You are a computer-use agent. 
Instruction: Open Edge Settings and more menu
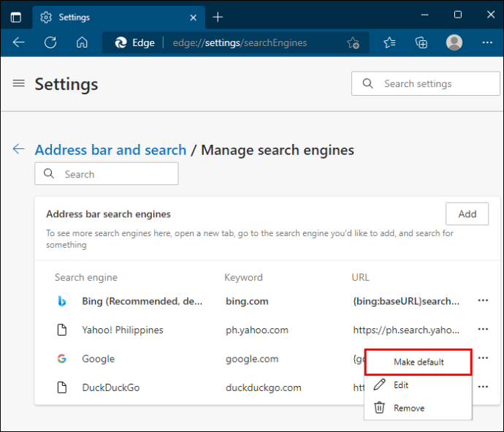pyautogui.click(x=486, y=42)
